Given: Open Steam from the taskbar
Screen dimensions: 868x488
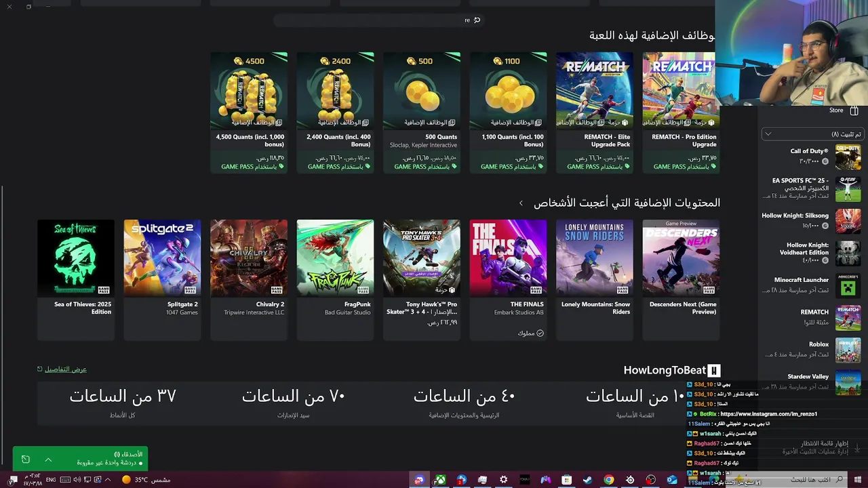Looking at the screenshot, I should (587, 480).
